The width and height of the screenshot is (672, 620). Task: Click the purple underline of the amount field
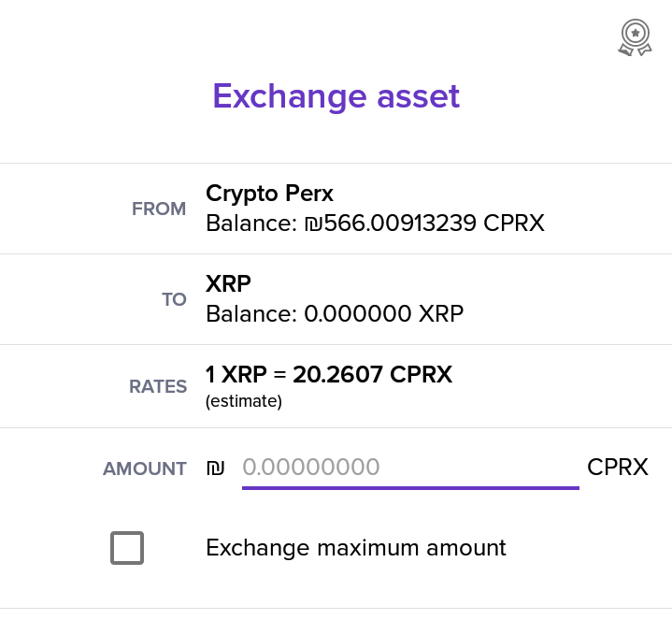coord(410,488)
